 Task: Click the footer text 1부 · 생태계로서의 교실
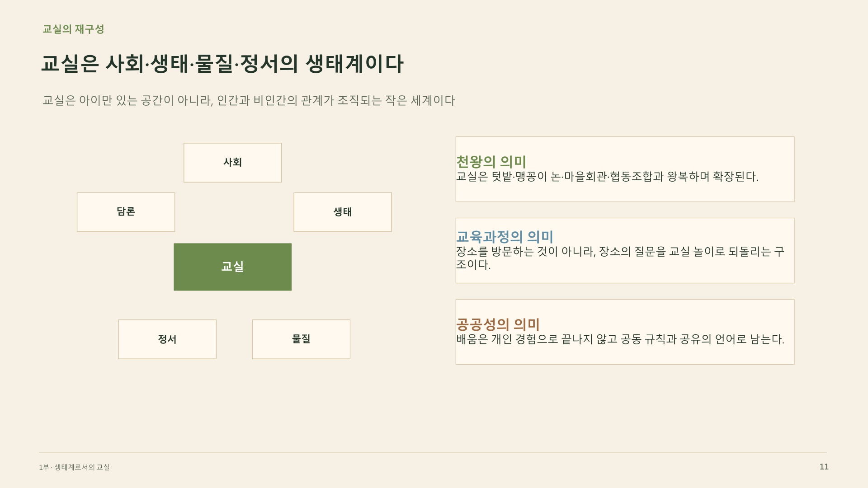[x=74, y=467]
